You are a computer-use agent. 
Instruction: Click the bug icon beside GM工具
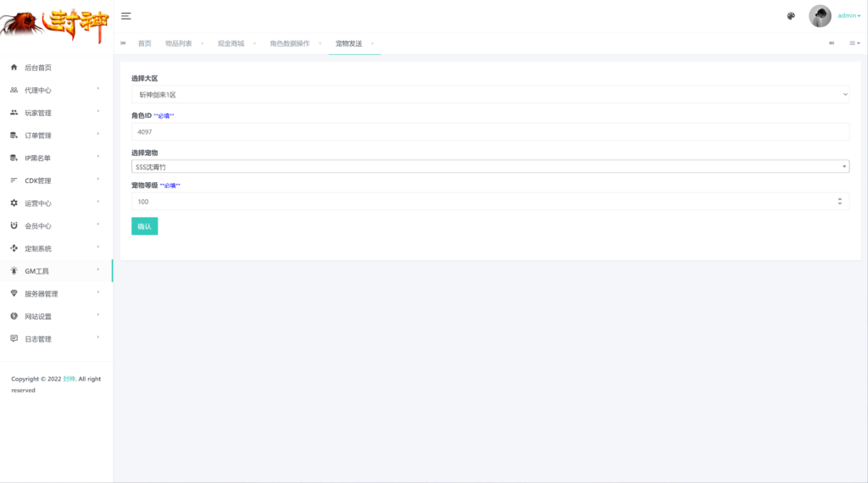14,271
